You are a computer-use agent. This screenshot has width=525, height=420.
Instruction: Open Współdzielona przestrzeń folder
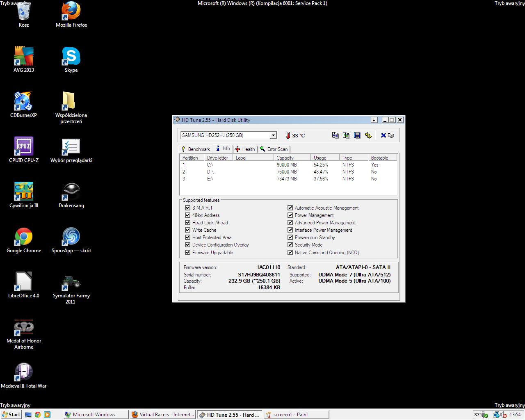pos(71,108)
